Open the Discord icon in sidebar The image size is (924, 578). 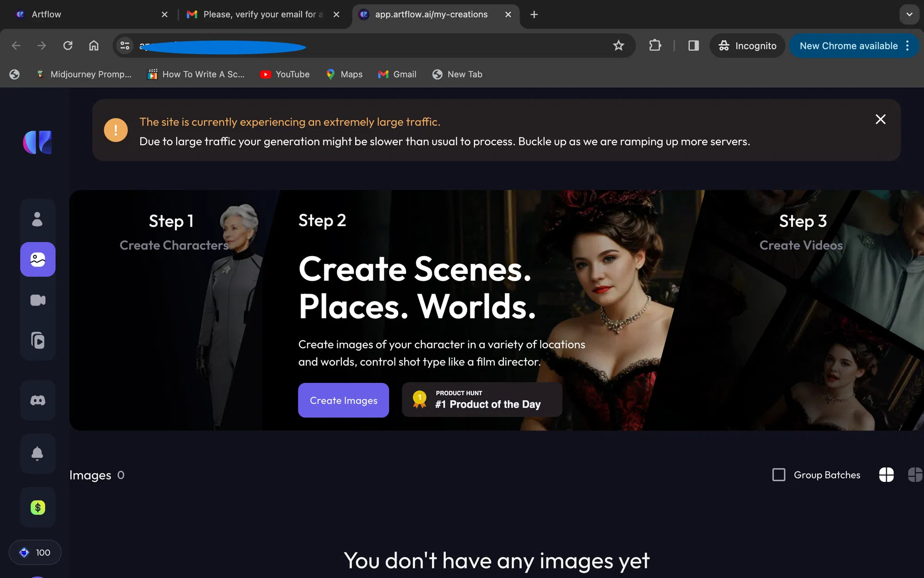tap(37, 400)
